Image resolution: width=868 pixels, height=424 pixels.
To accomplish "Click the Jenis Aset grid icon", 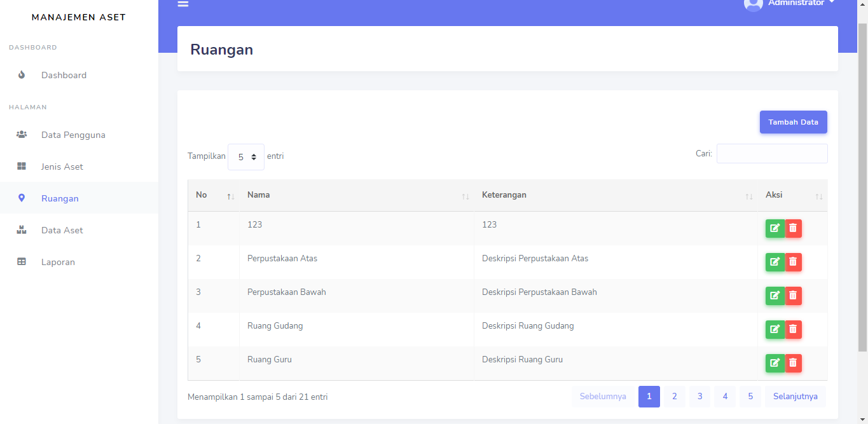I will (x=21, y=166).
